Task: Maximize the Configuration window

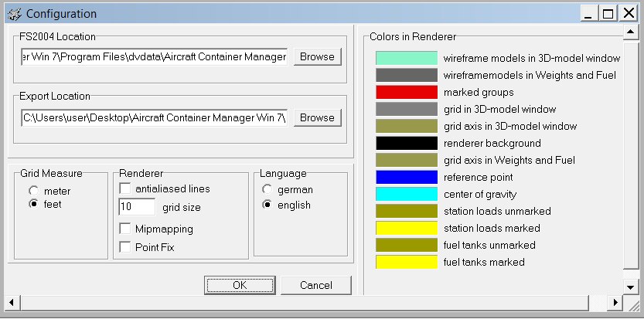Action: click(x=608, y=14)
